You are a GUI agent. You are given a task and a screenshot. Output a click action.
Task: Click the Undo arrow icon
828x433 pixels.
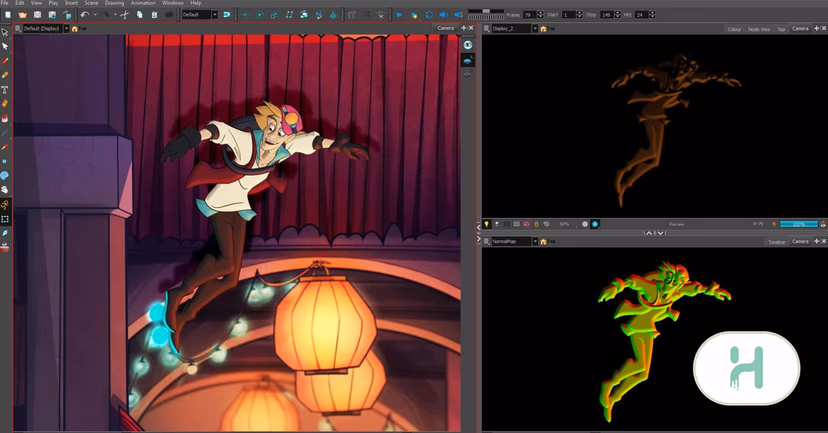click(x=84, y=15)
